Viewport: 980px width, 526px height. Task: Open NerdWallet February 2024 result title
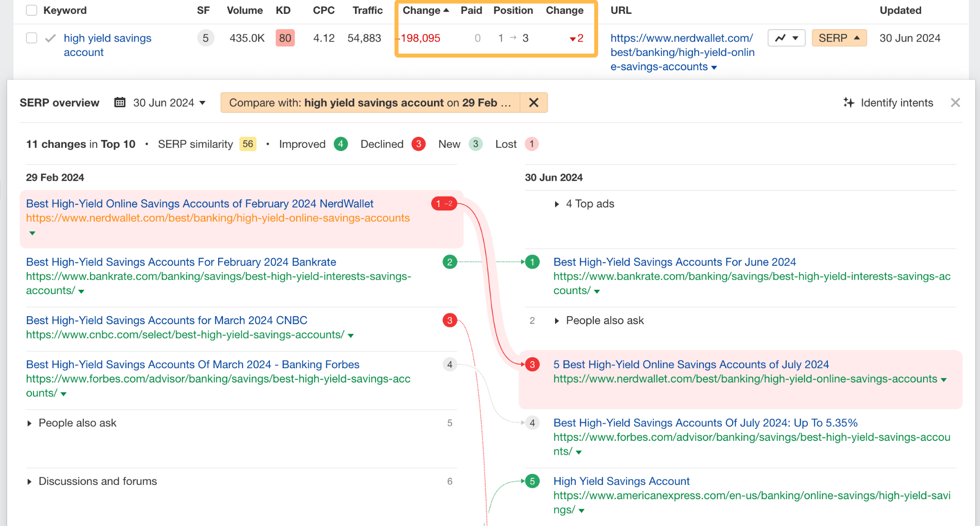coord(200,204)
